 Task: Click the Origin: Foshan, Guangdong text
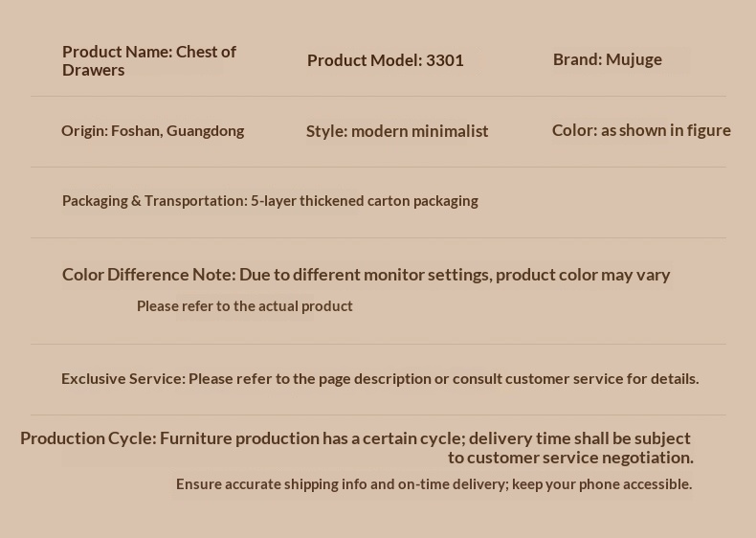(x=152, y=130)
